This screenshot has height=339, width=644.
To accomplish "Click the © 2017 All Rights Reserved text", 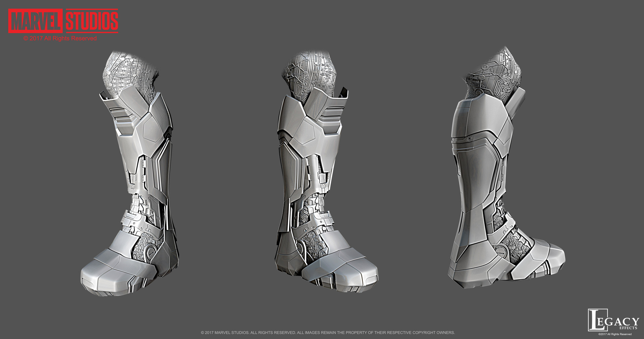I will click(x=60, y=39).
